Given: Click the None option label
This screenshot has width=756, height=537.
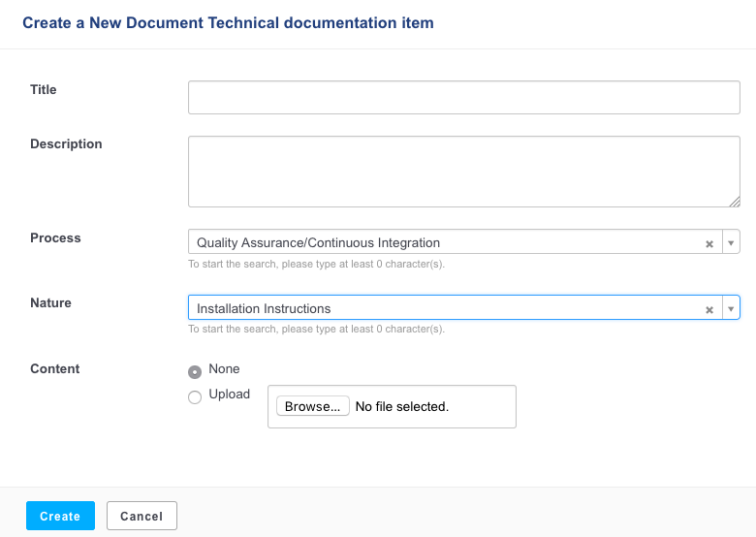Looking at the screenshot, I should pos(224,368).
